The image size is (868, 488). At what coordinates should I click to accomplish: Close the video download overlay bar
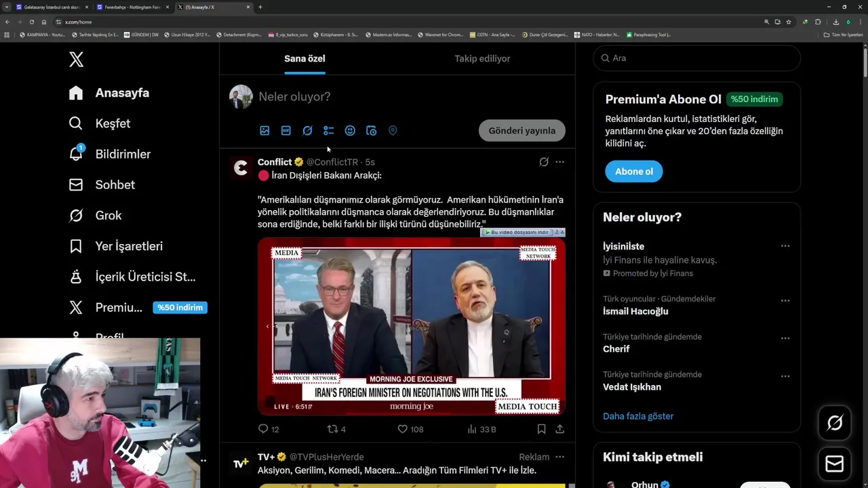(561, 232)
